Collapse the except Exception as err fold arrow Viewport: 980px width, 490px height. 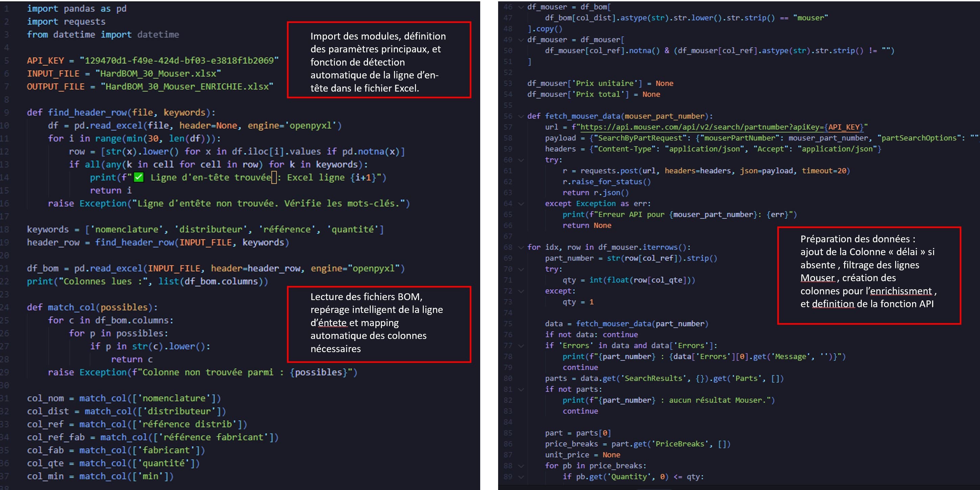[521, 203]
